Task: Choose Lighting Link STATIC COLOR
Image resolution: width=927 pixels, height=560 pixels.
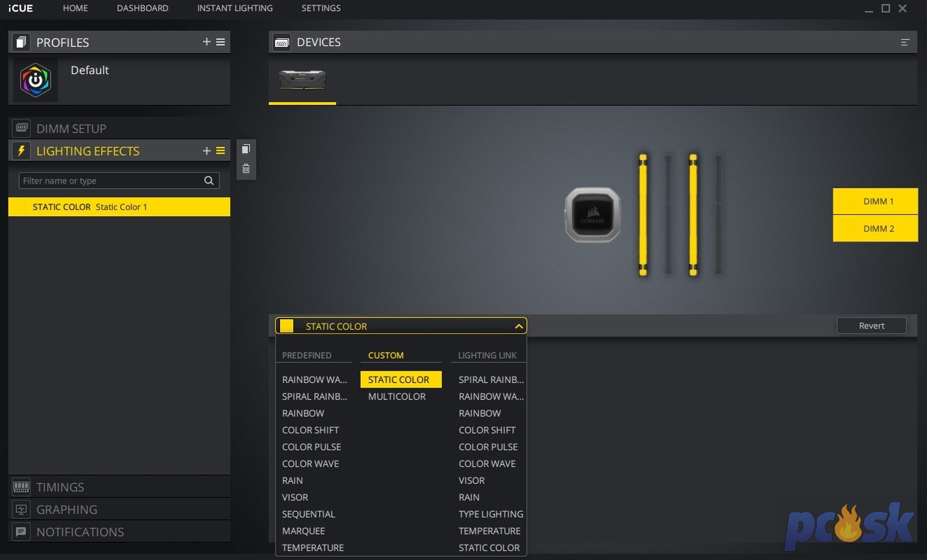Action: pos(489,548)
